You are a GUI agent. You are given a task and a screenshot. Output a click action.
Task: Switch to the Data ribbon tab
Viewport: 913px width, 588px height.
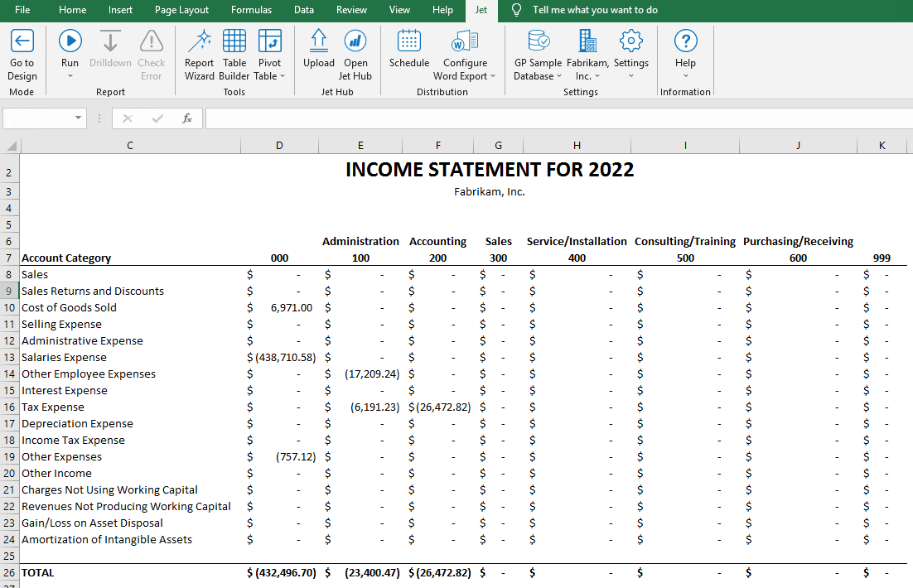303,10
